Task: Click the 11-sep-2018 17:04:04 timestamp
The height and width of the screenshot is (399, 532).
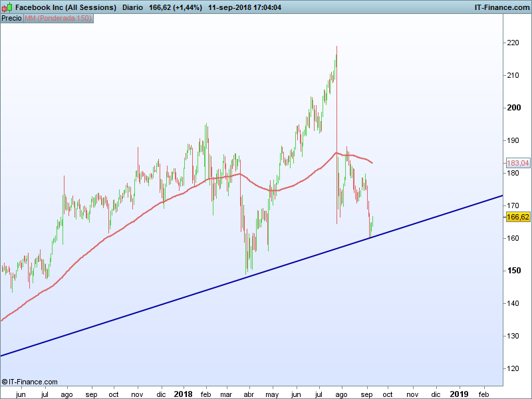Action: pyautogui.click(x=245, y=7)
